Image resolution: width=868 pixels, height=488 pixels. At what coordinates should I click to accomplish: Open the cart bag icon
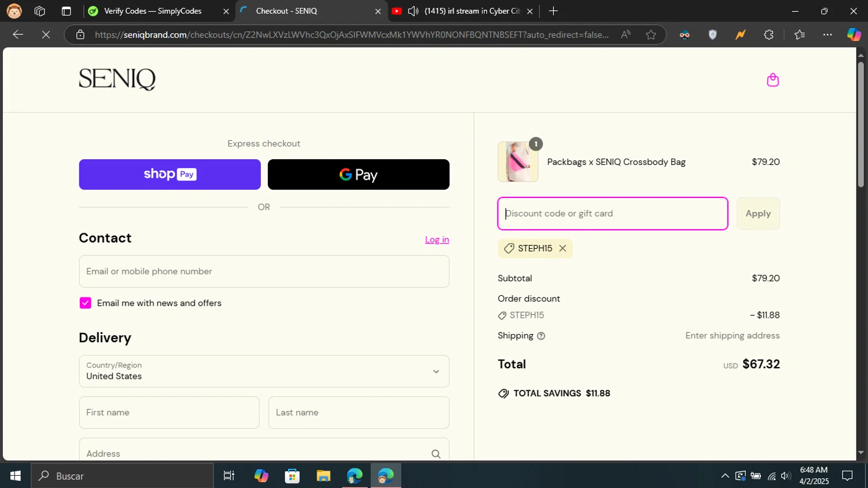click(x=773, y=80)
